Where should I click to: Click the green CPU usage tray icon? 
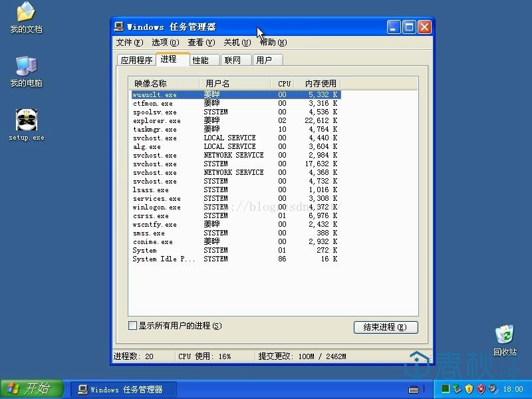[x=446, y=388]
